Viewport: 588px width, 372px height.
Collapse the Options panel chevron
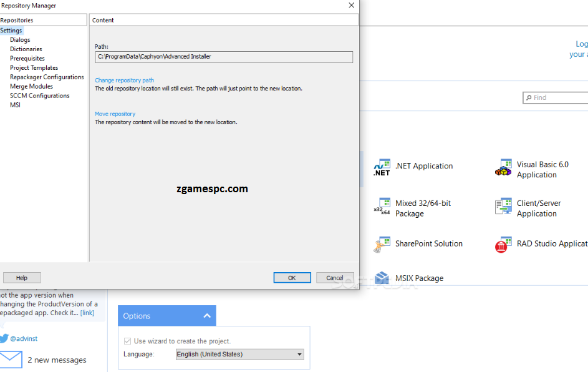pos(207,316)
